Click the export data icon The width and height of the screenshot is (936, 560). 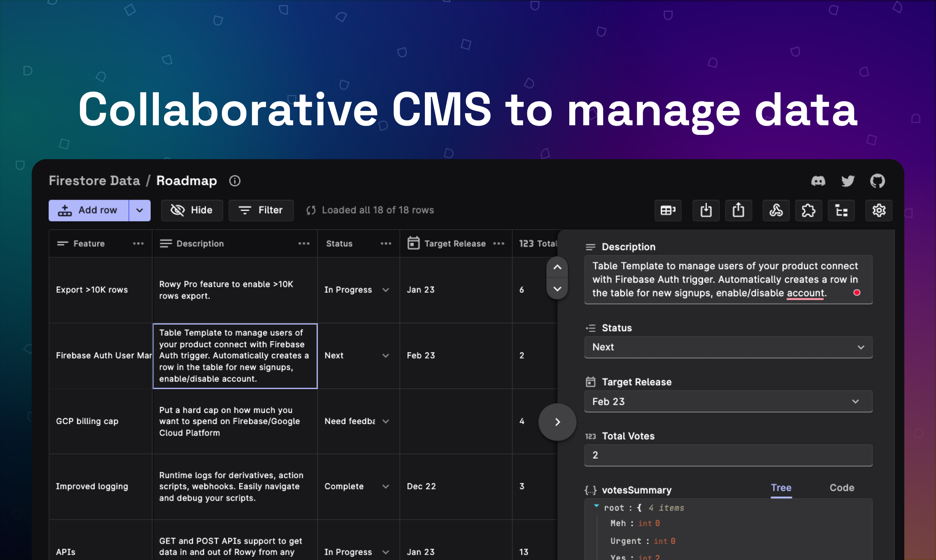(738, 210)
